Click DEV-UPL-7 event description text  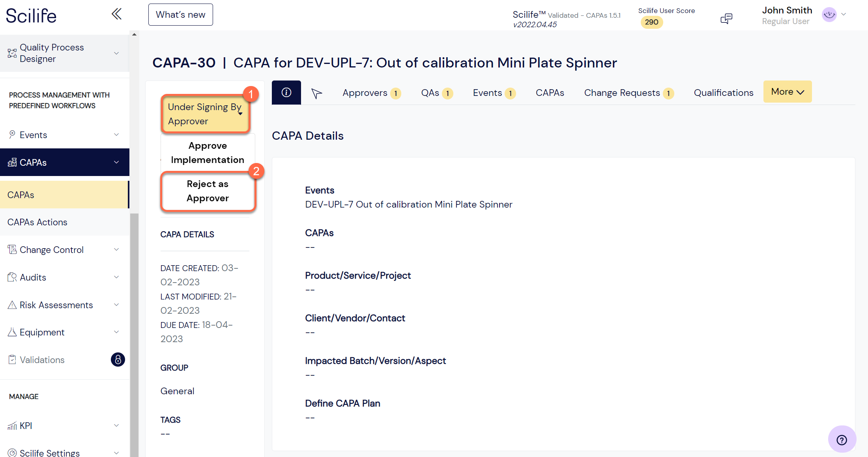click(408, 204)
